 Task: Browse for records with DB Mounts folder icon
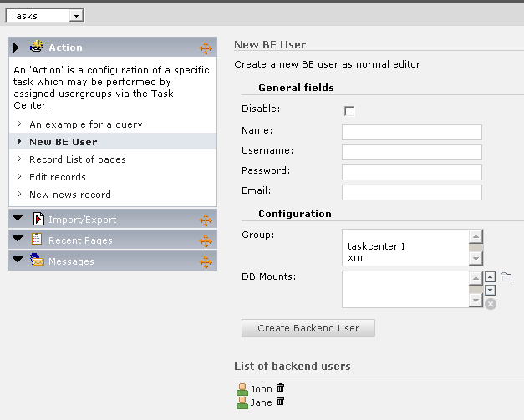(506, 277)
